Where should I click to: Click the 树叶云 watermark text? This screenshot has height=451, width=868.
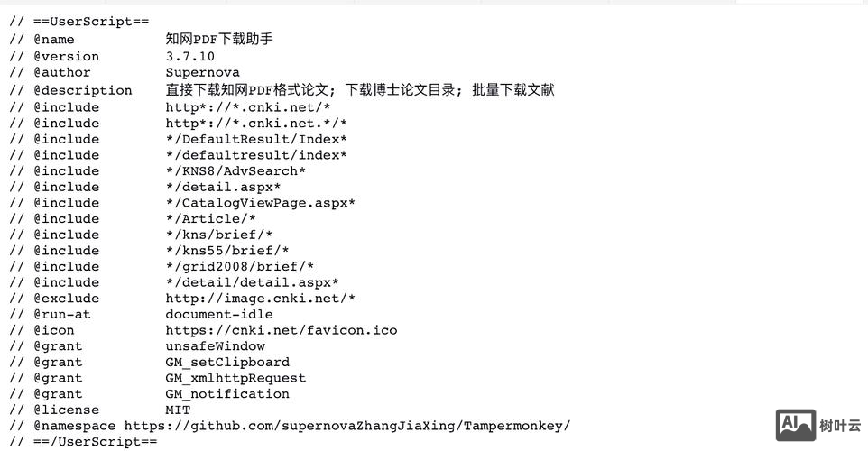tap(840, 426)
